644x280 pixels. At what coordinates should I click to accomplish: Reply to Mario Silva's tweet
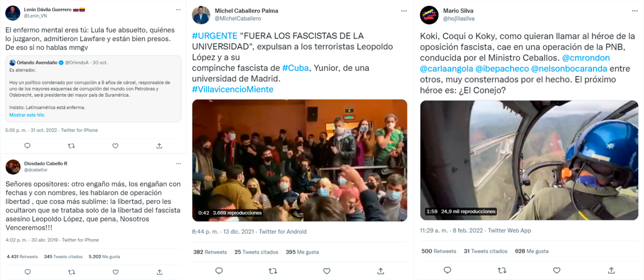pos(448,270)
